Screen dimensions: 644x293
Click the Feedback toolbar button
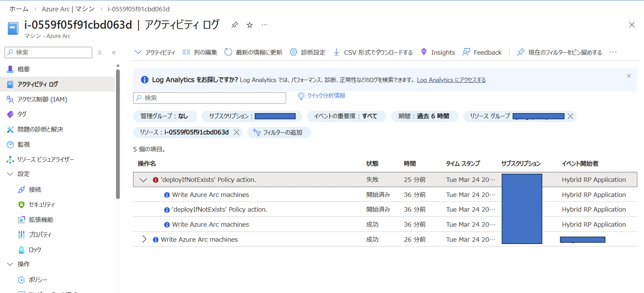click(482, 52)
